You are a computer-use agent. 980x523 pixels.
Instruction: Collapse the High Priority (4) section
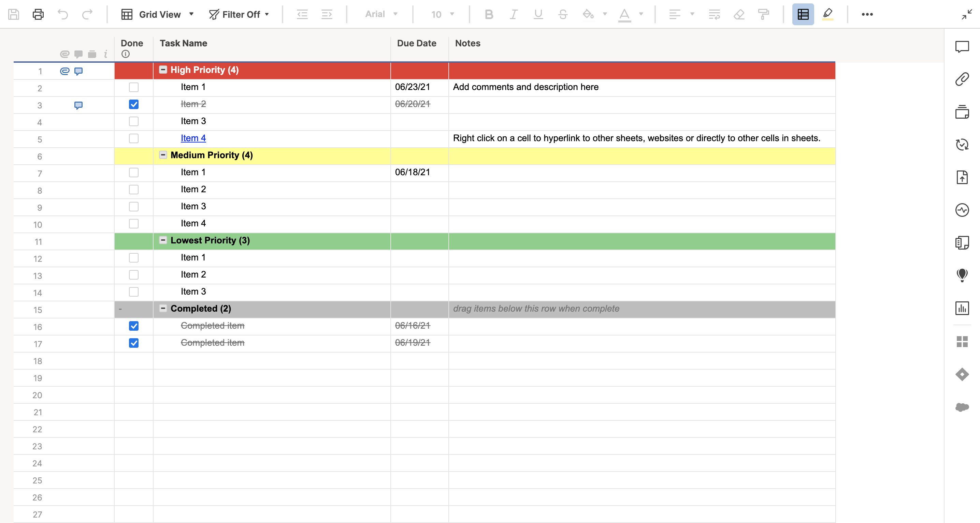pos(163,70)
